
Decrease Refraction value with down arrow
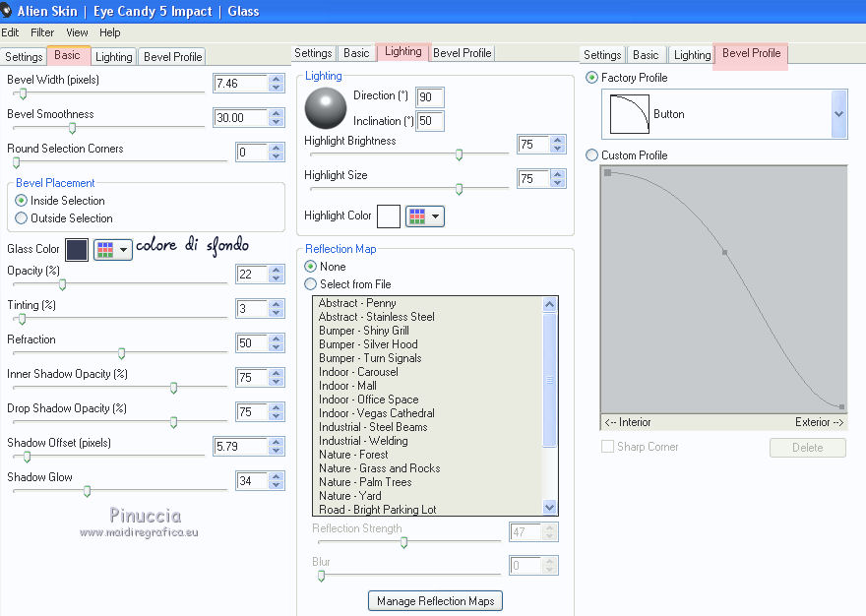277,347
